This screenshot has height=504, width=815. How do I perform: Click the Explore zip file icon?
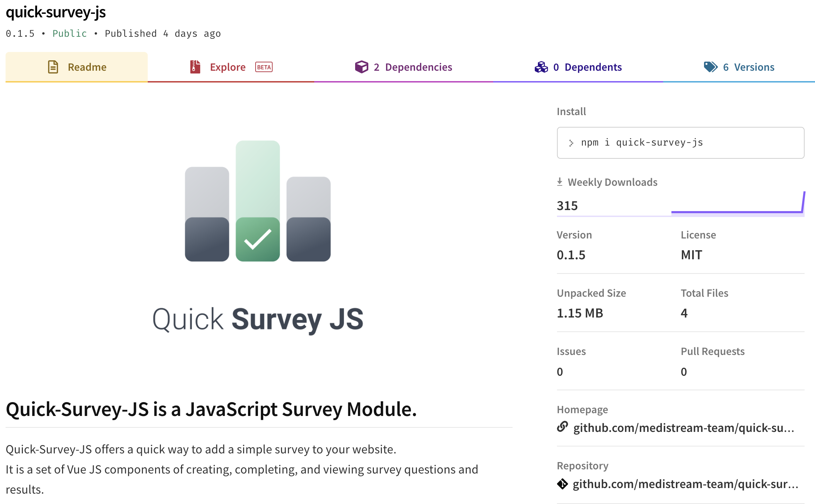tap(195, 67)
